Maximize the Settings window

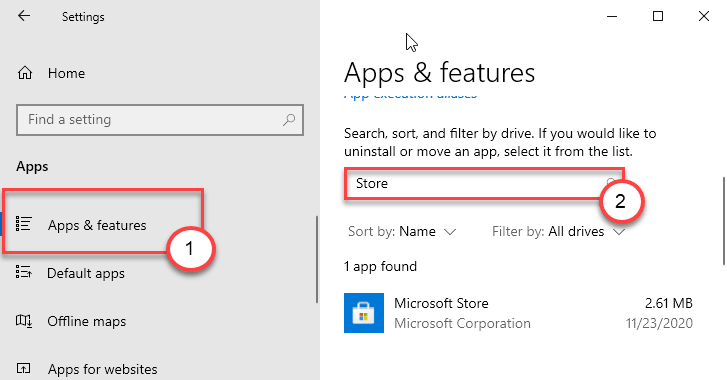657,16
